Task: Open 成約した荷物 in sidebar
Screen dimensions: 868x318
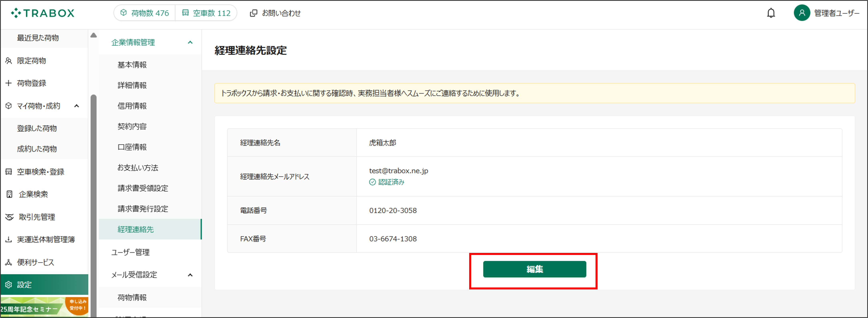Action: tap(37, 149)
